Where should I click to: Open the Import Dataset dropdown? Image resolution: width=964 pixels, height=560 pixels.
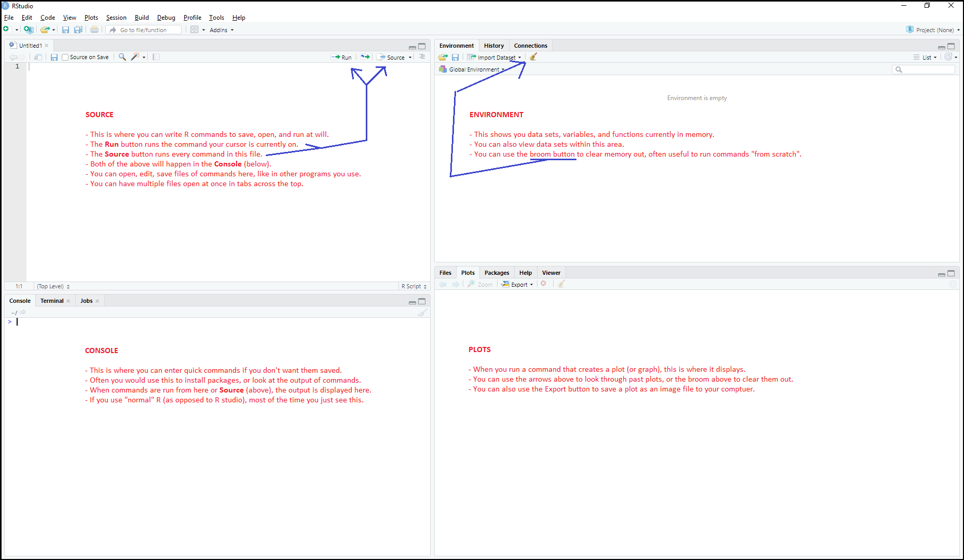click(x=494, y=58)
